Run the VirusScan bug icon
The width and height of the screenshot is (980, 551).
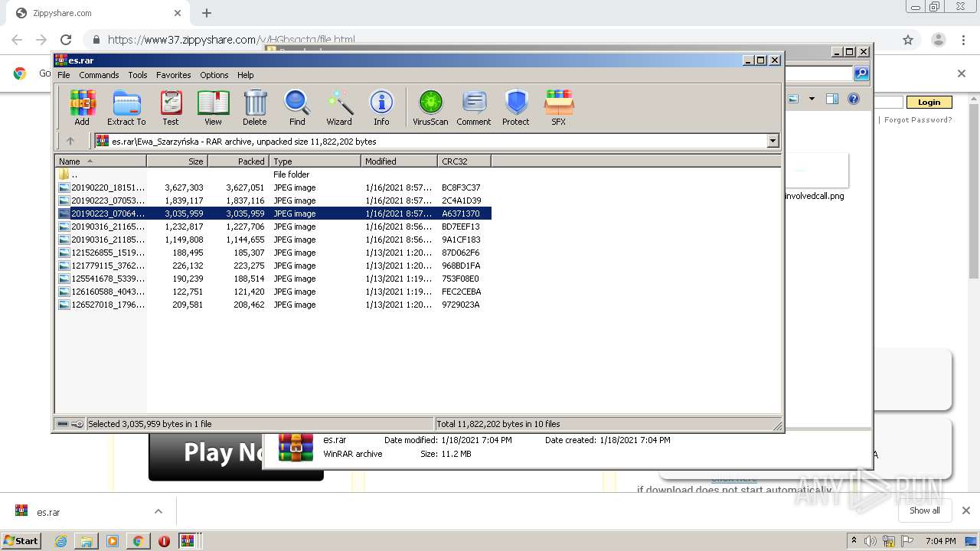430,107
